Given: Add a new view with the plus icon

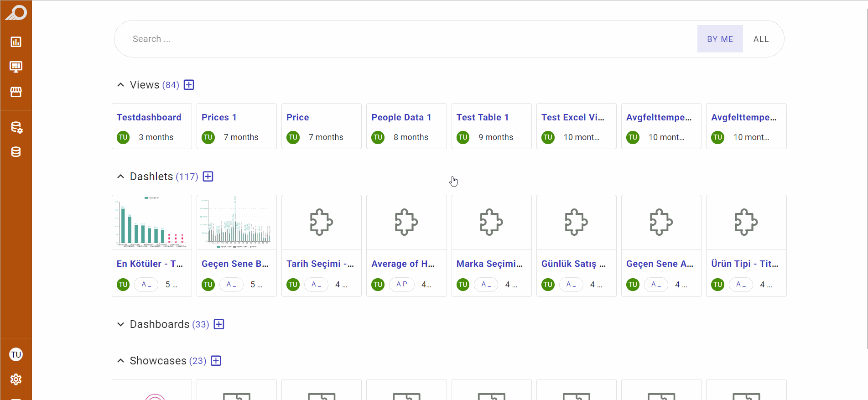Looking at the screenshot, I should (189, 85).
